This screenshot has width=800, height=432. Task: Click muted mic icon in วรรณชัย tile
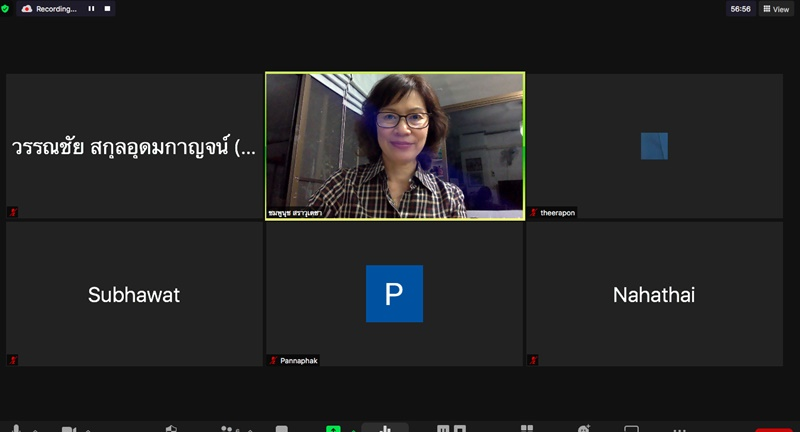13,212
